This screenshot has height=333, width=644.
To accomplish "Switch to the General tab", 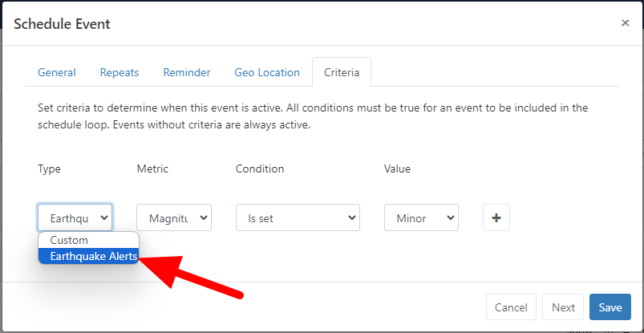I will click(57, 72).
